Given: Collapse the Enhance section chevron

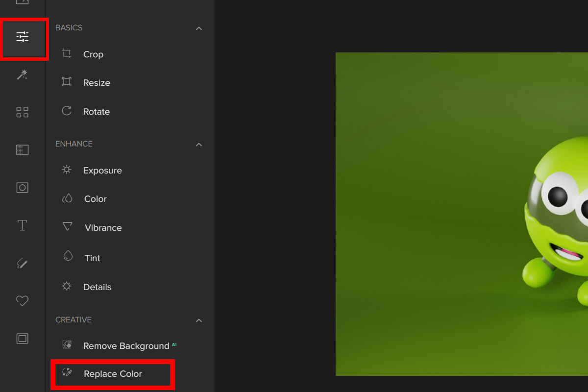Looking at the screenshot, I should [x=199, y=145].
